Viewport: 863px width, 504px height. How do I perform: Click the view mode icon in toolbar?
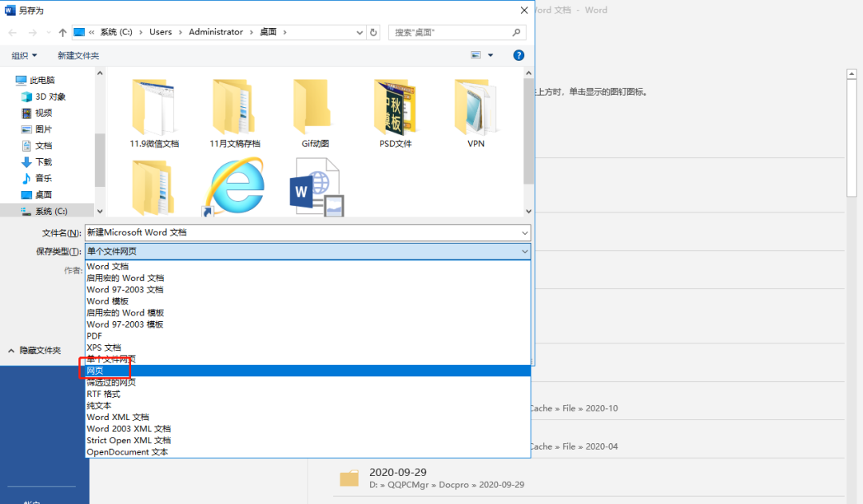click(476, 55)
